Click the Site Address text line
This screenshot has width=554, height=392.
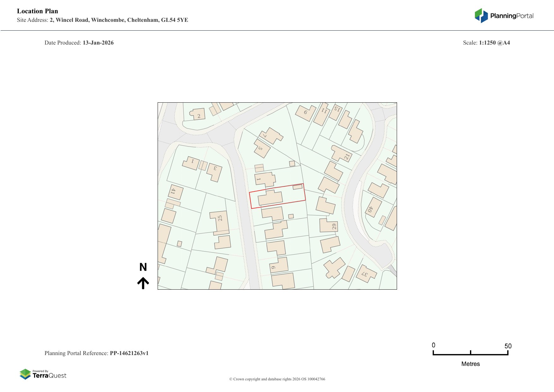[103, 20]
